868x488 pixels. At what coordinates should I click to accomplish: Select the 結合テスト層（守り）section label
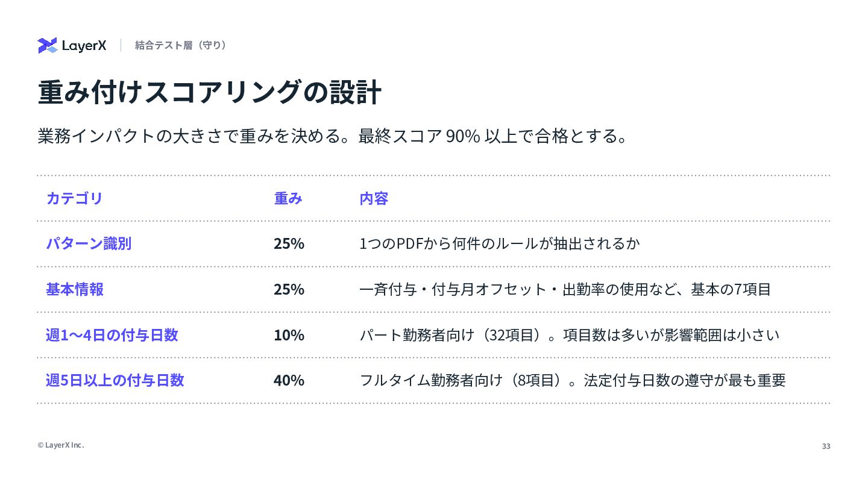[x=182, y=45]
